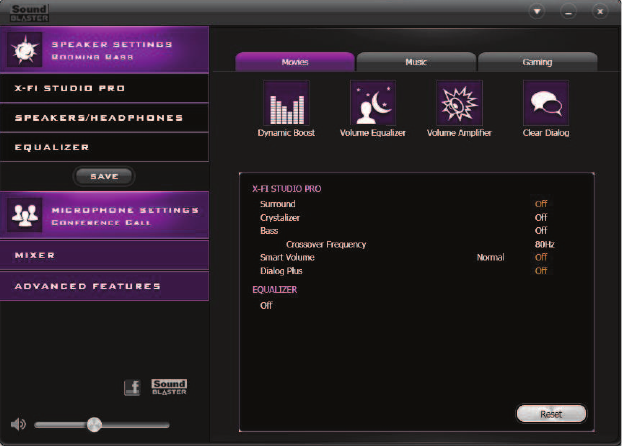Select the Volume Equalizer preset icon

point(372,103)
